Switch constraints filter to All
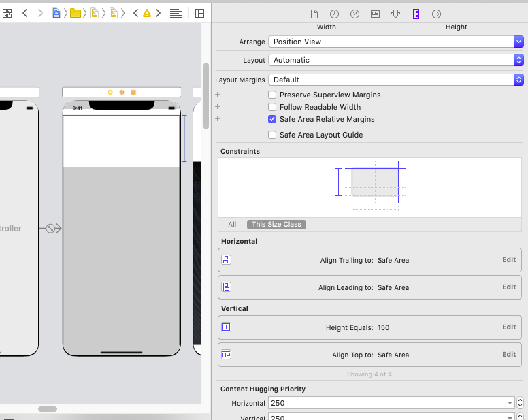This screenshot has width=528, height=420. [x=232, y=225]
